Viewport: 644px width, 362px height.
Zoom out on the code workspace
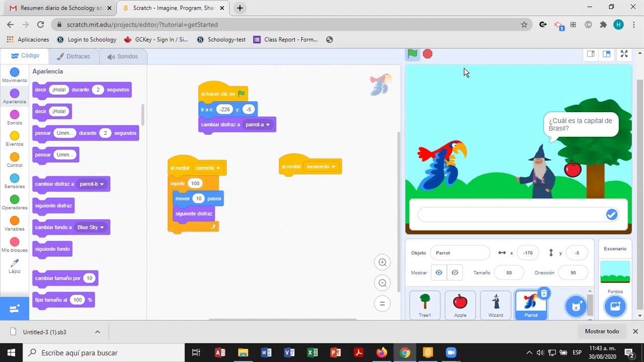tap(382, 283)
